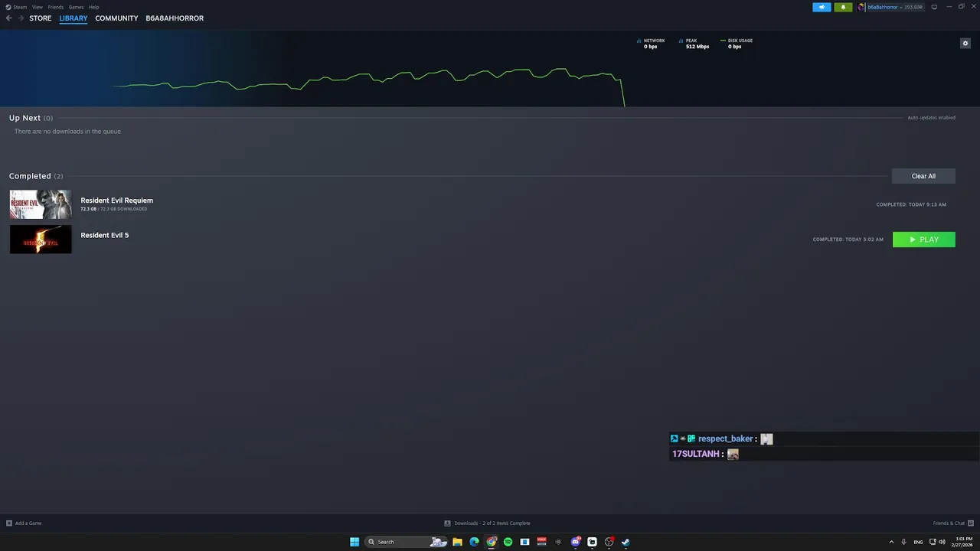
Task: Click Completed: Today 9:13 AM text
Action: (911, 204)
